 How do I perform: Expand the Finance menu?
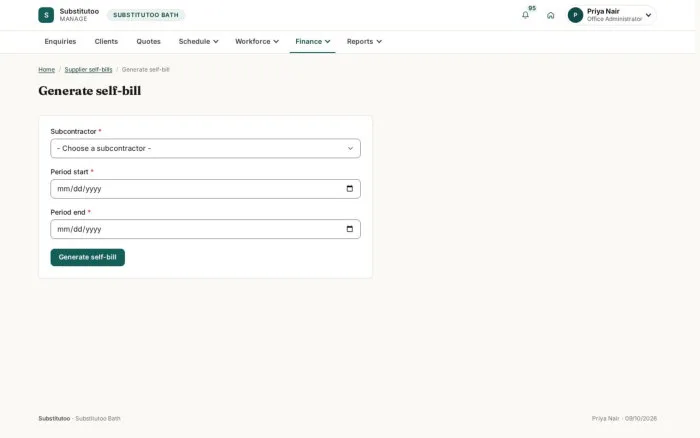pos(312,42)
